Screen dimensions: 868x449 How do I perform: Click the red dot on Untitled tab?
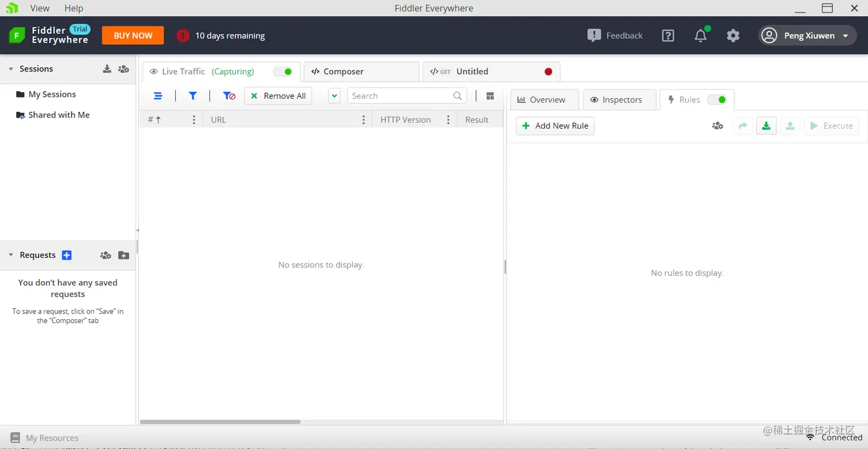pos(548,72)
